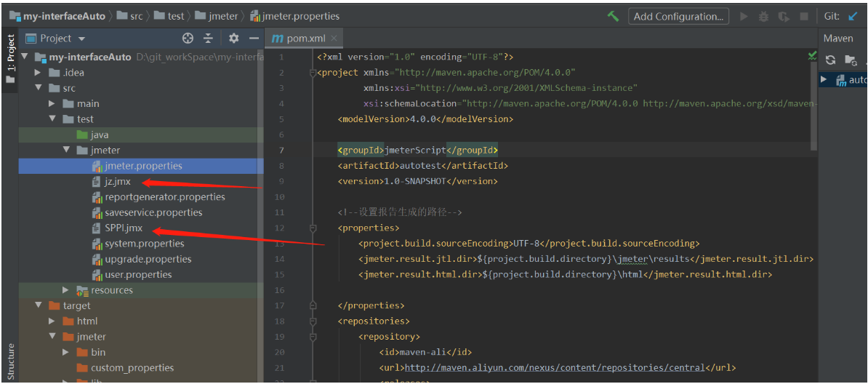Click the Git update project arrow
868x384 pixels.
(x=853, y=16)
